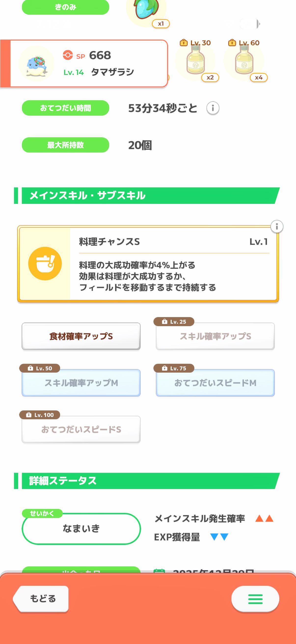The image size is (296, 644).
Task: Open the hamburger menu button
Action: pos(255,599)
